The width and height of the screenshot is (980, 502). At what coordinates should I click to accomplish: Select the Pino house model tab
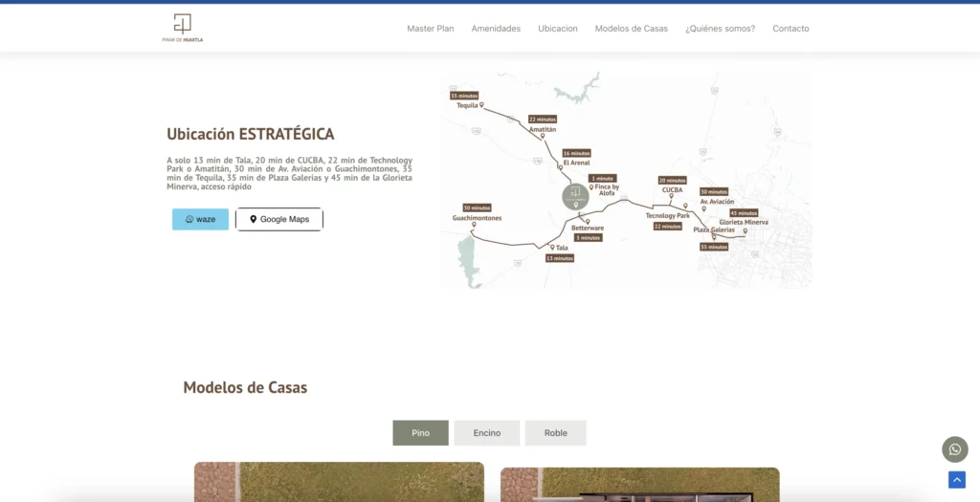coord(420,433)
